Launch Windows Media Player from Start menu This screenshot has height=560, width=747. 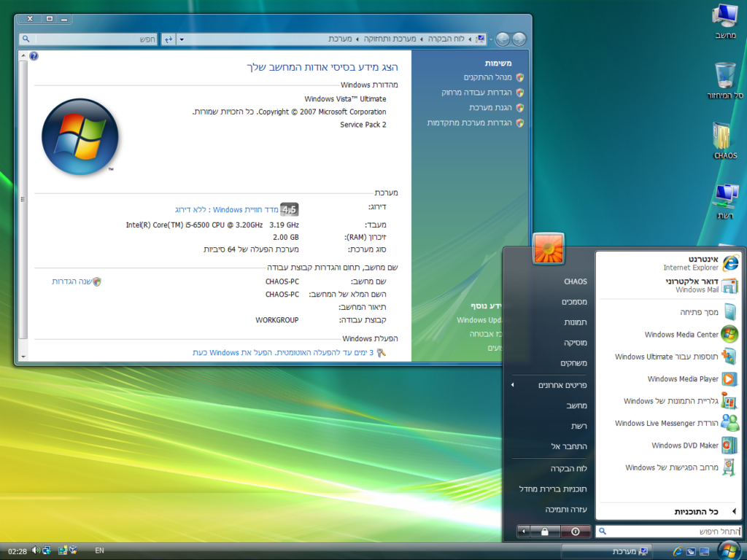[668, 378]
